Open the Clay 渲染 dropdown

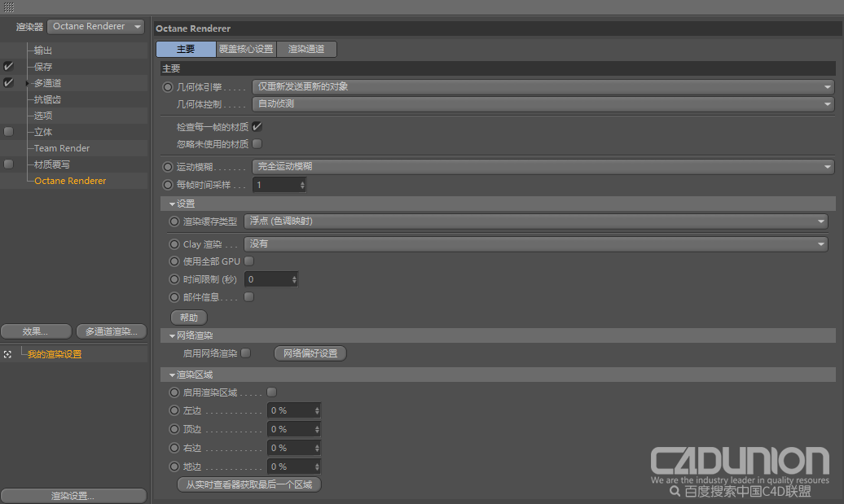(x=536, y=244)
